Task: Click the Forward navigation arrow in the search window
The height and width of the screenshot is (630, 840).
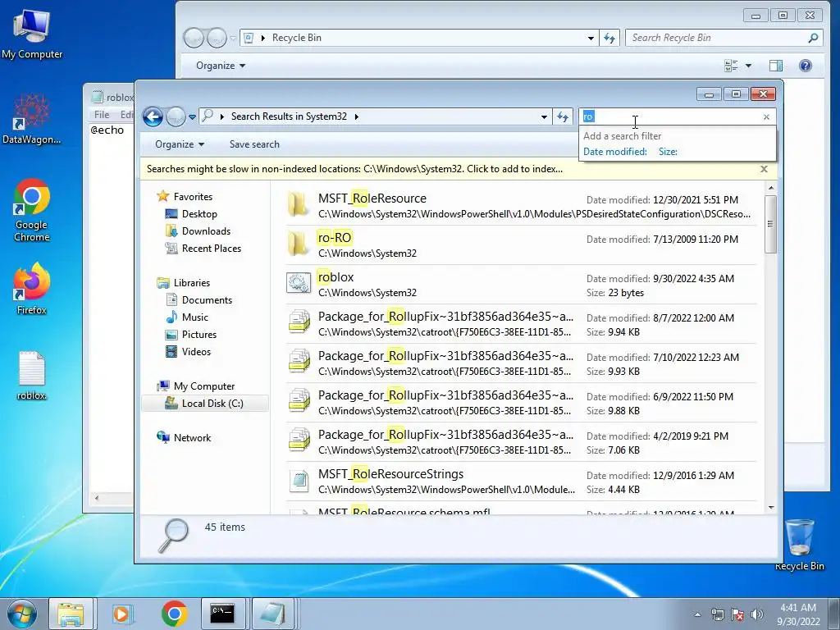Action: point(176,116)
